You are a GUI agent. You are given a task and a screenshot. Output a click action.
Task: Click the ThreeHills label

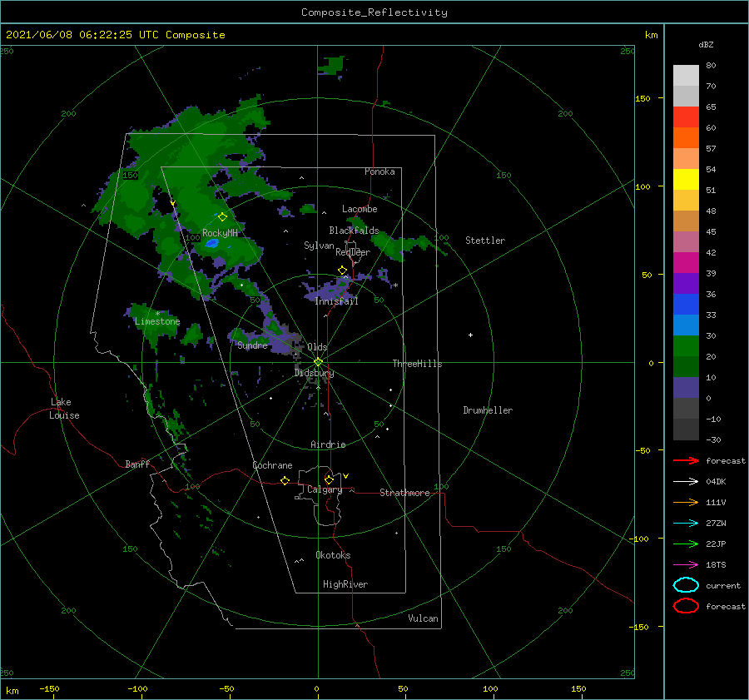[x=418, y=364]
